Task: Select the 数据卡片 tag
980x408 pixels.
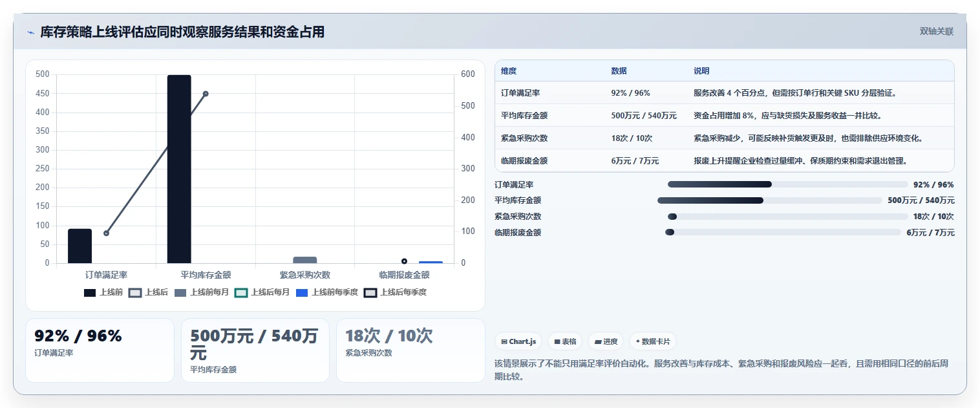Action: pos(653,341)
